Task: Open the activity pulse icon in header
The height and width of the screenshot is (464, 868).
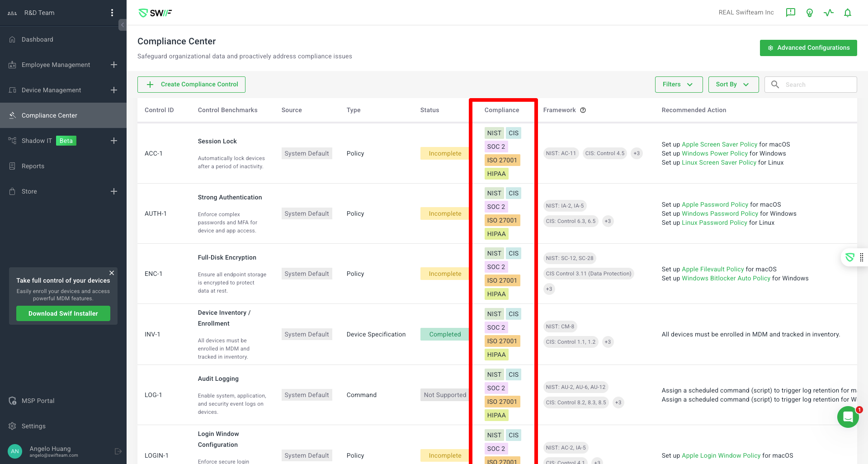Action: 828,13
